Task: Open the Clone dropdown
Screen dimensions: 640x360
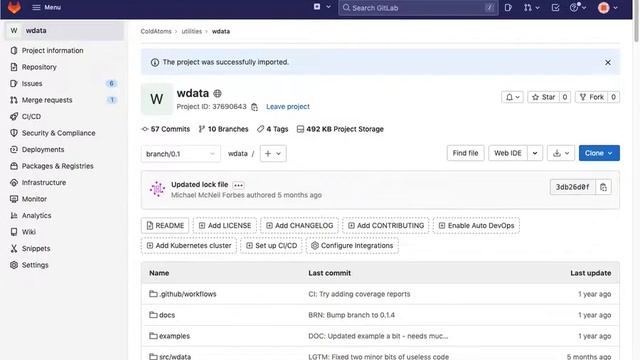Action: (599, 153)
